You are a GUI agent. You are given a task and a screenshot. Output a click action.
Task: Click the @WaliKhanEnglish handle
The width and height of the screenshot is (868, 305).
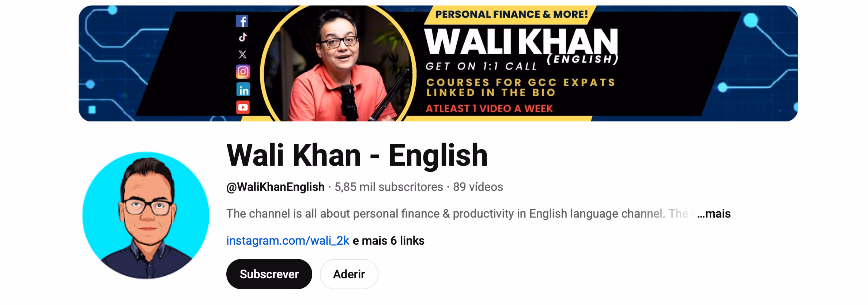point(275,187)
